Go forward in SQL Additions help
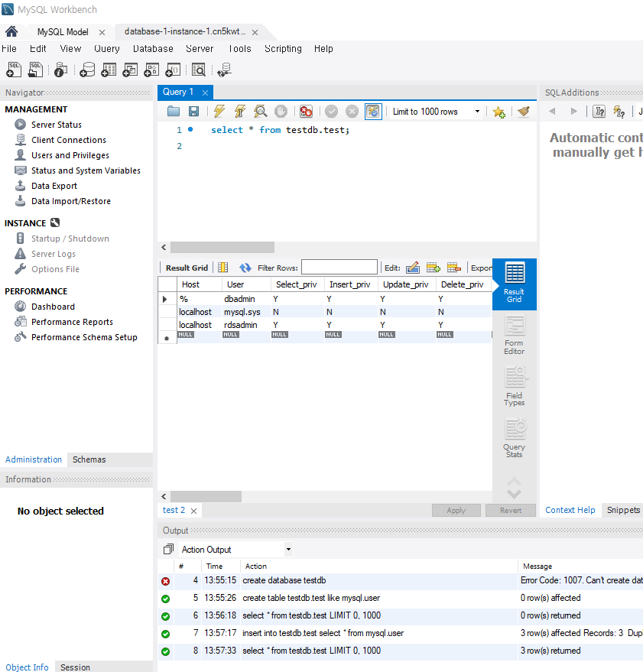Image resolution: width=643 pixels, height=672 pixels. [x=574, y=112]
